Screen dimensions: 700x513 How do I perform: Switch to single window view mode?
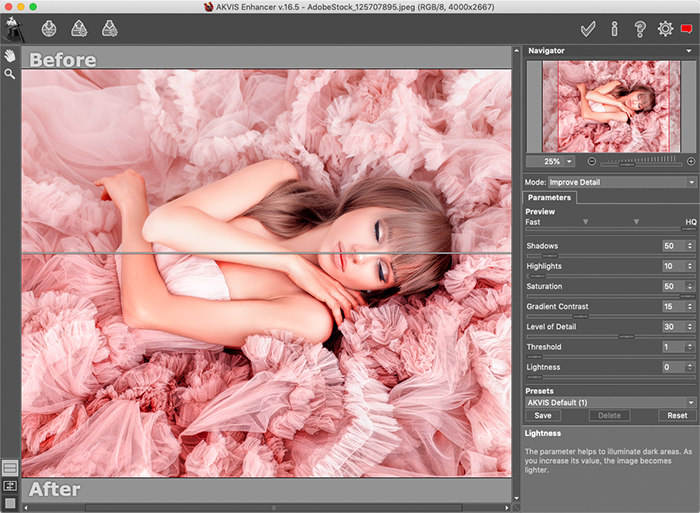coord(10,503)
